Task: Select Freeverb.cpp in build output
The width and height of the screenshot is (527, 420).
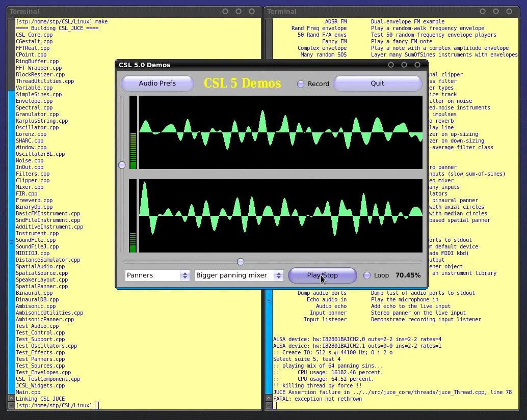Action: [34, 201]
